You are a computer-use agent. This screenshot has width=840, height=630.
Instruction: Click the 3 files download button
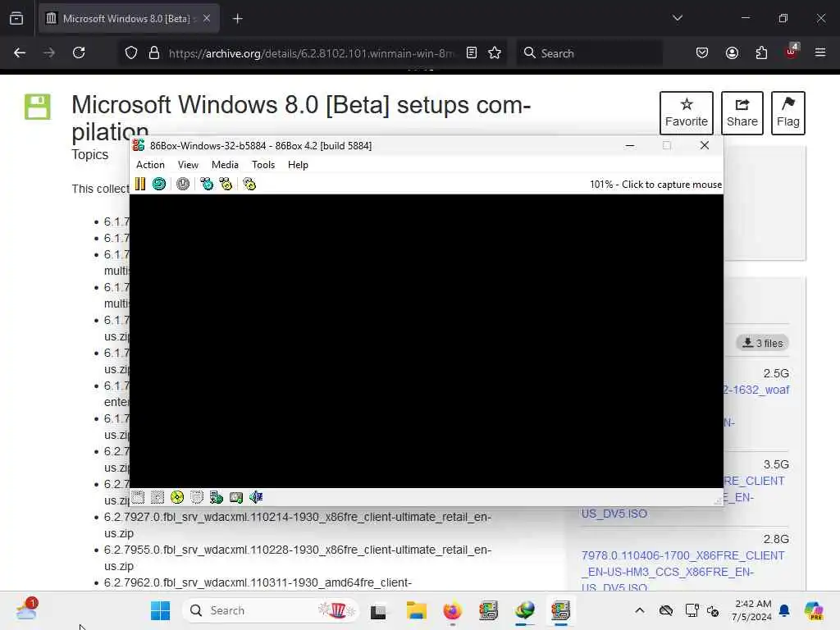[x=762, y=343]
